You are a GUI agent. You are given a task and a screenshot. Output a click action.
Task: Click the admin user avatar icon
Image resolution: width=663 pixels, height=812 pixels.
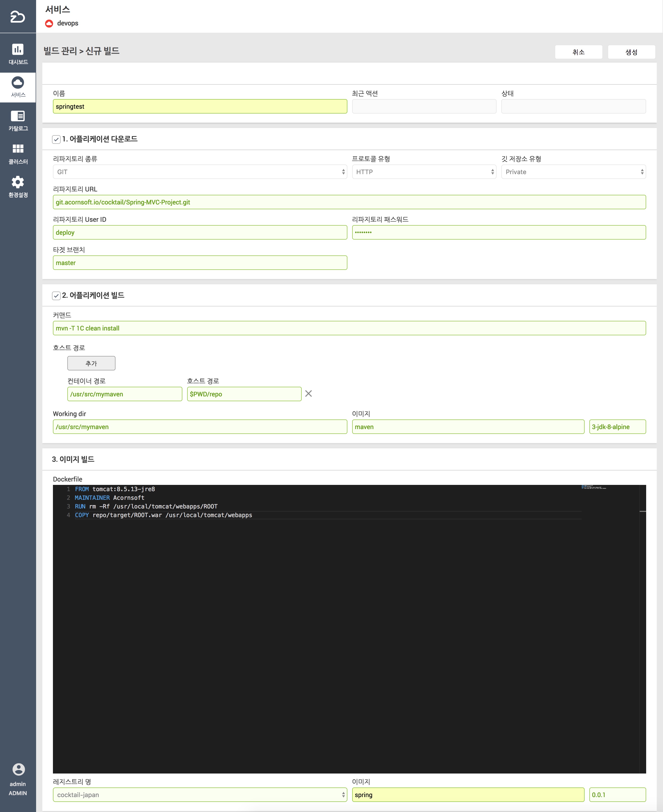pos(18,769)
